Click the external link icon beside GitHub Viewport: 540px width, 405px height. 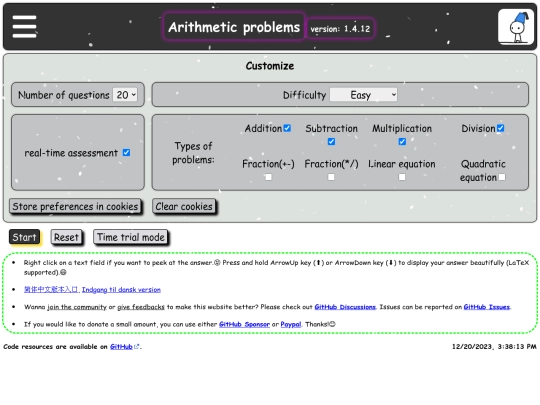(x=137, y=347)
